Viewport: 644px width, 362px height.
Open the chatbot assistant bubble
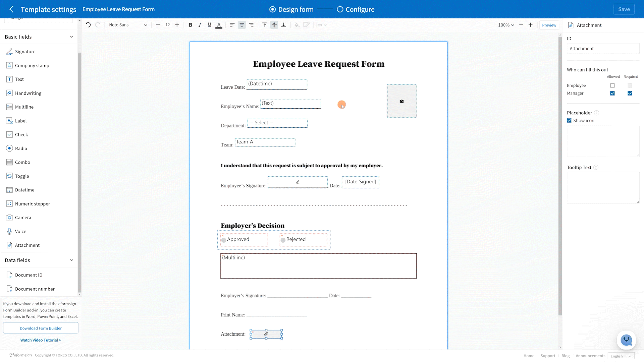click(626, 340)
